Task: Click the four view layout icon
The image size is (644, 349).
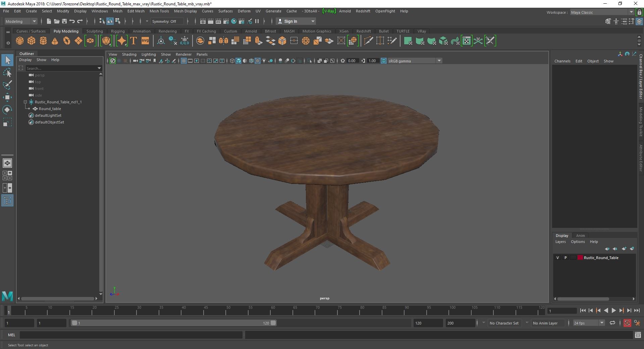Action: pos(7,176)
